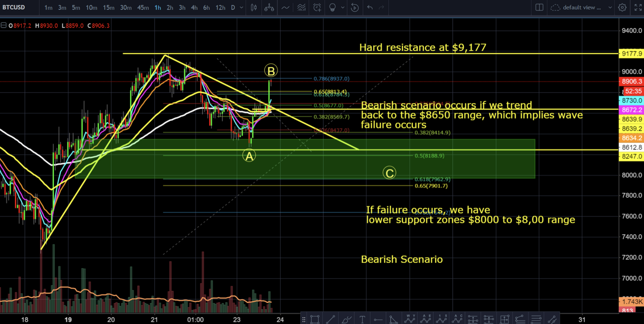Select the triangle pattern tool

393,319
